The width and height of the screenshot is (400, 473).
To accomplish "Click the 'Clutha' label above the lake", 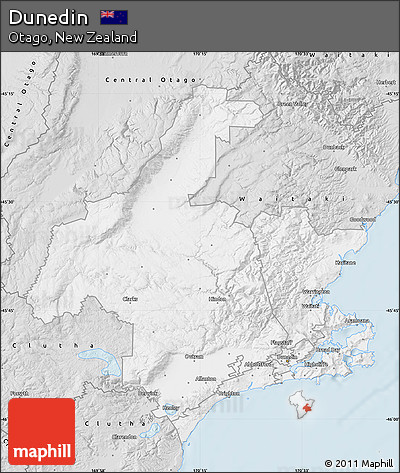I will pos(53,346).
